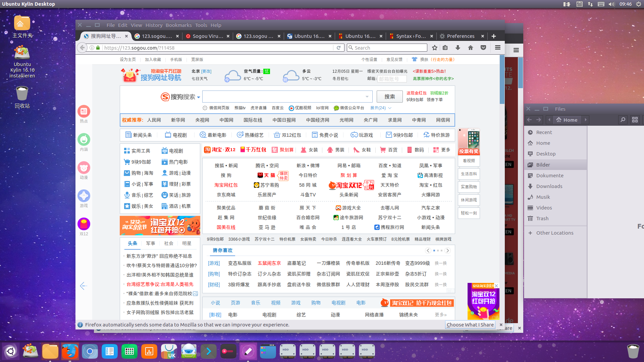Screen dimensions: 644x362
Task: Open the Sogou search engine dropdown
Action: click(x=199, y=97)
